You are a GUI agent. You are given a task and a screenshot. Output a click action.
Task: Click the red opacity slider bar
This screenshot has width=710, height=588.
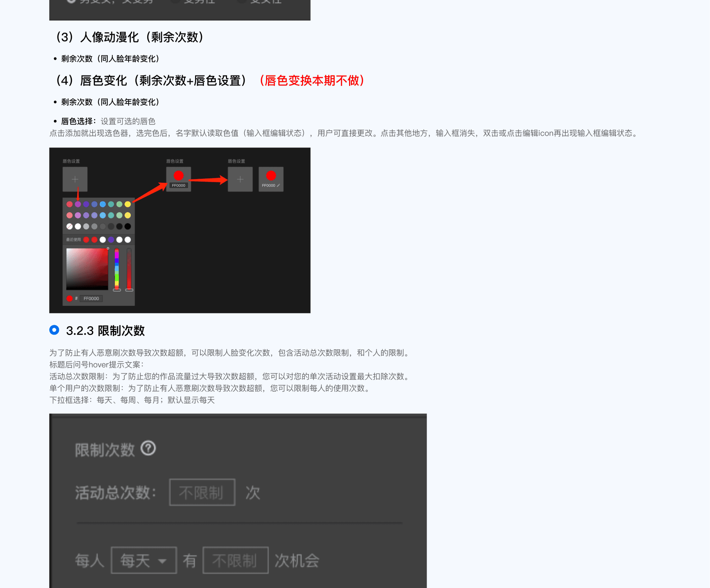129,269
